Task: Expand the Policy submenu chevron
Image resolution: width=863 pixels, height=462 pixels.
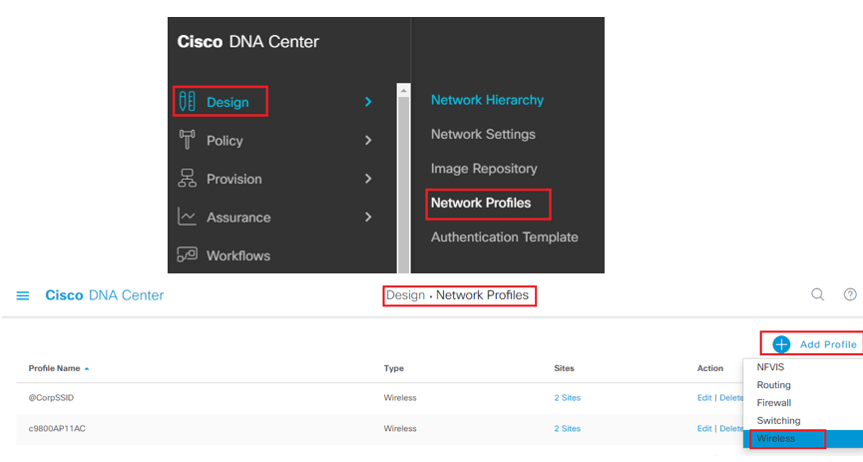Action: tap(368, 140)
